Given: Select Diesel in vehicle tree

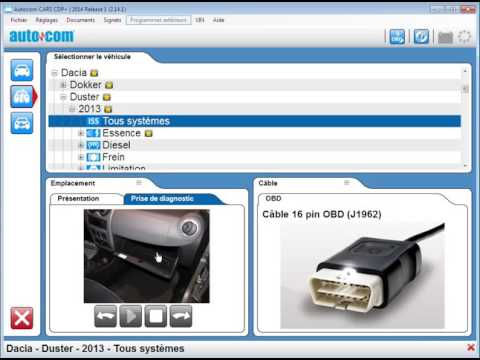Looking at the screenshot, I should tap(116, 145).
